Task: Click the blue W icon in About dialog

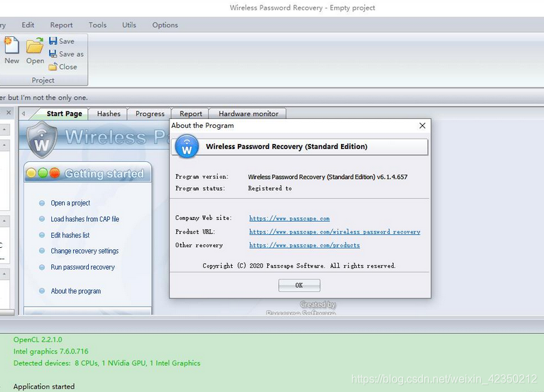Action: tap(187, 147)
